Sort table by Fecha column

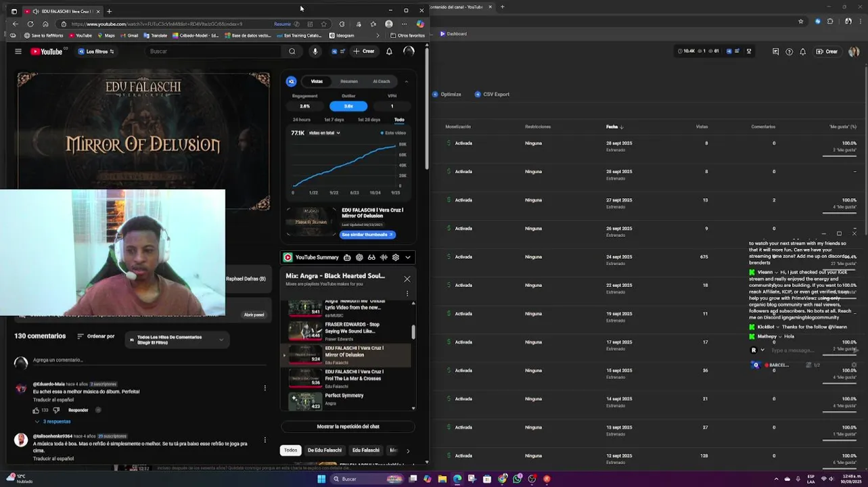(614, 126)
